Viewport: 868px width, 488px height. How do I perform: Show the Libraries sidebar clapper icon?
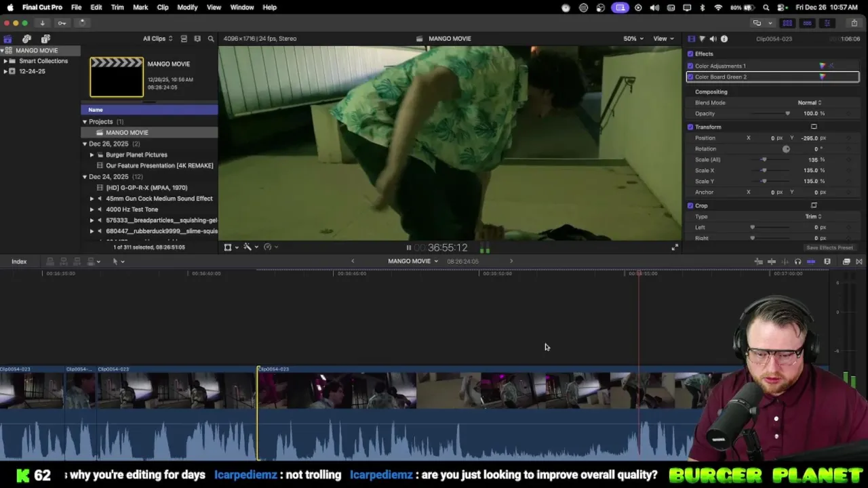(x=7, y=39)
